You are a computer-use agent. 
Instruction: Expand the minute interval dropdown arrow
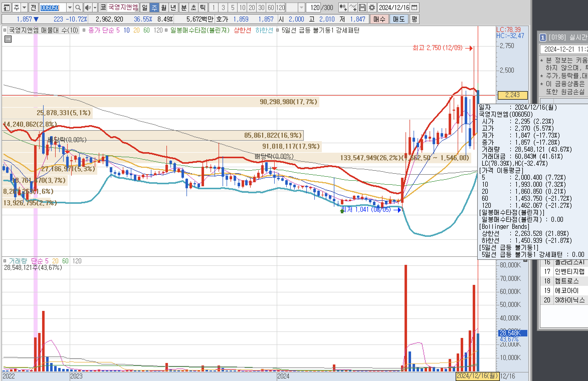click(x=301, y=8)
